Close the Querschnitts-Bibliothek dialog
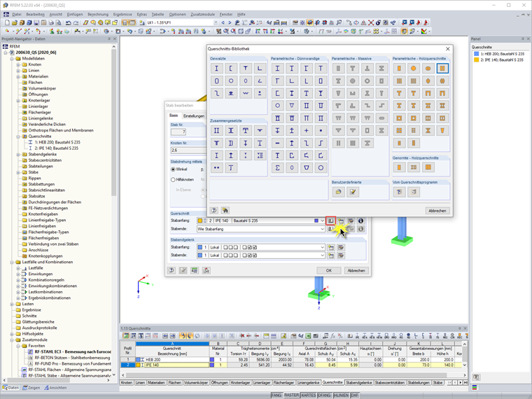The height and width of the screenshot is (399, 532). tap(447, 49)
